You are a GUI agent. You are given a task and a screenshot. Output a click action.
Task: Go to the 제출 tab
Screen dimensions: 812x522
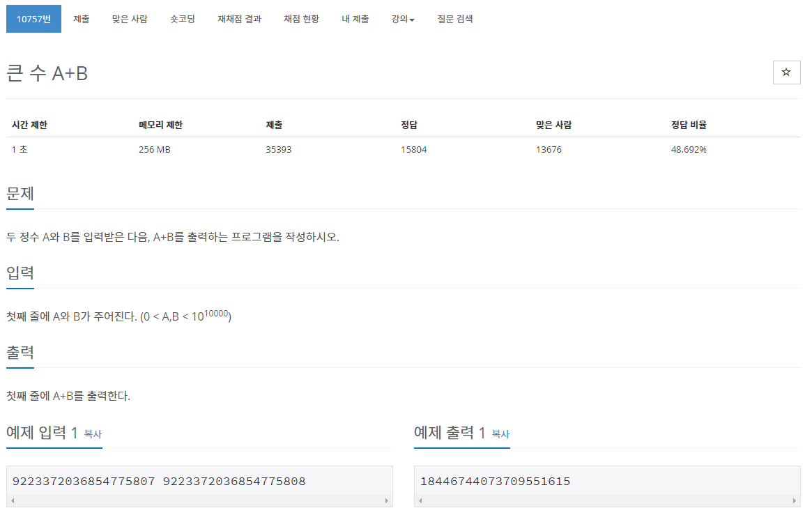[82, 19]
